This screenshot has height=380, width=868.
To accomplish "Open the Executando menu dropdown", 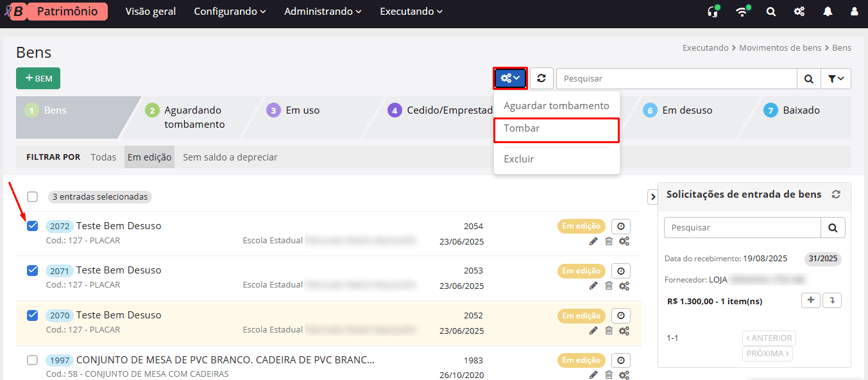I will [x=411, y=11].
